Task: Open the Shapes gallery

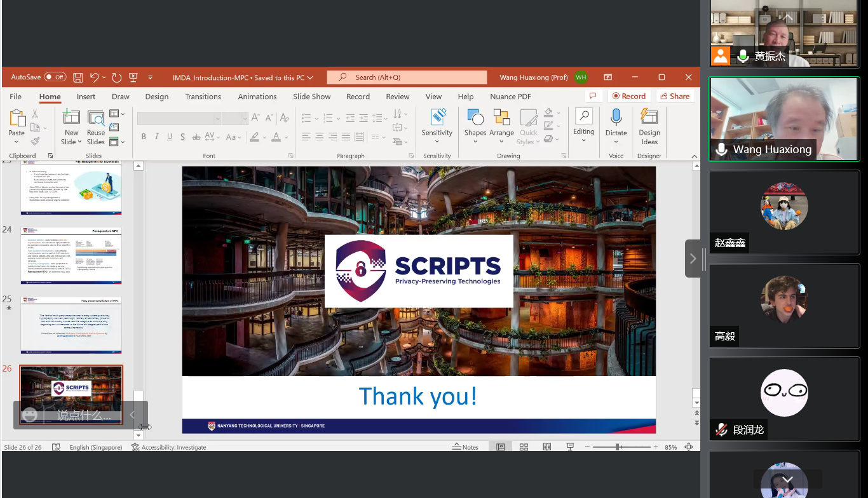Action: 475,118
